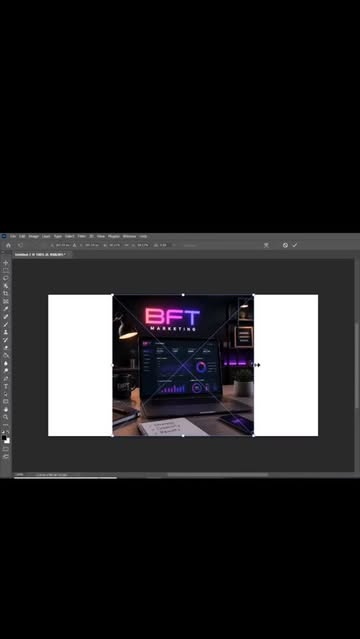Select the History Brush tool
Screen dimensions: 360x639
pyautogui.click(x=6, y=339)
